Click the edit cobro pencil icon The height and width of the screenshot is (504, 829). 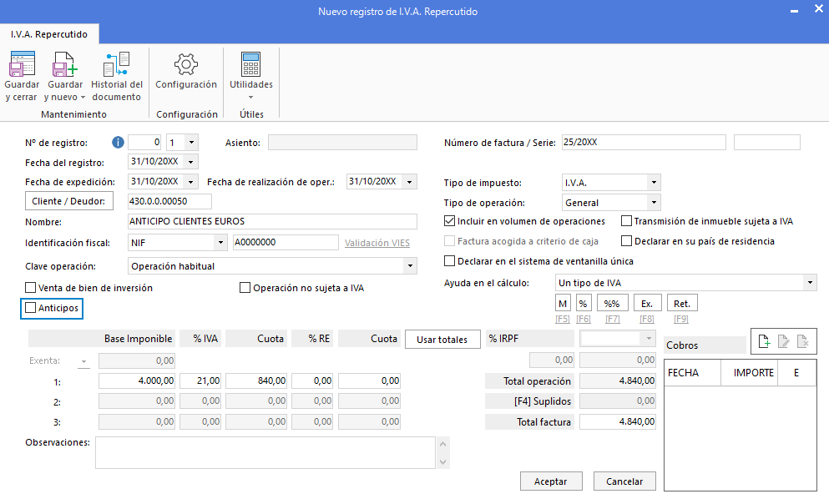tap(784, 341)
